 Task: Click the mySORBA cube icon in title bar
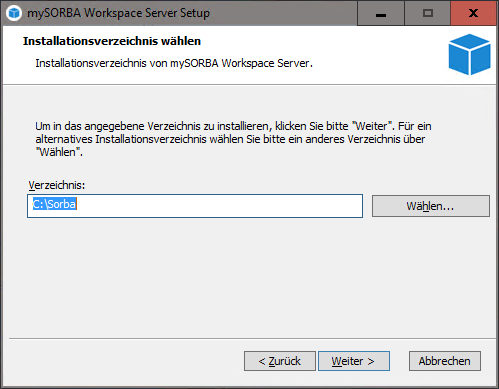click(14, 13)
